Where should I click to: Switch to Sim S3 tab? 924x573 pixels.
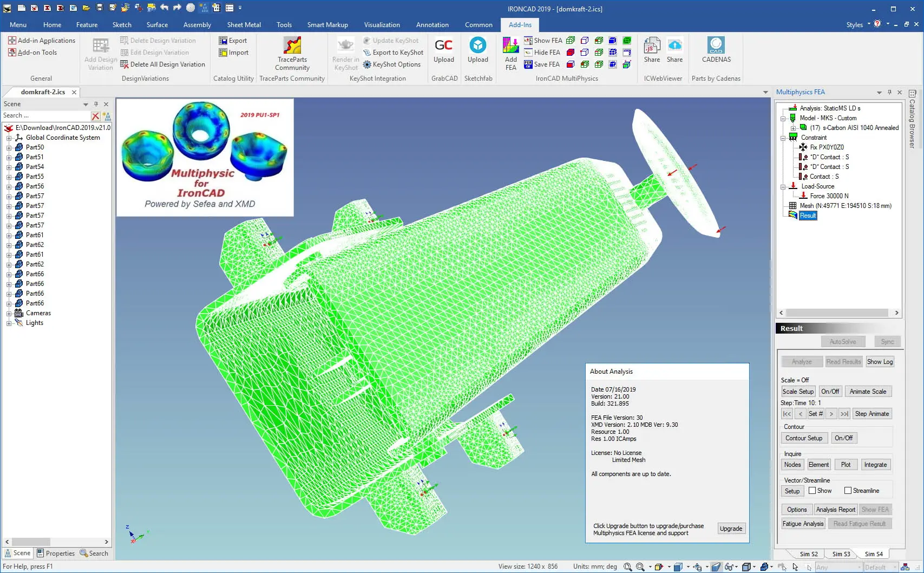(841, 554)
